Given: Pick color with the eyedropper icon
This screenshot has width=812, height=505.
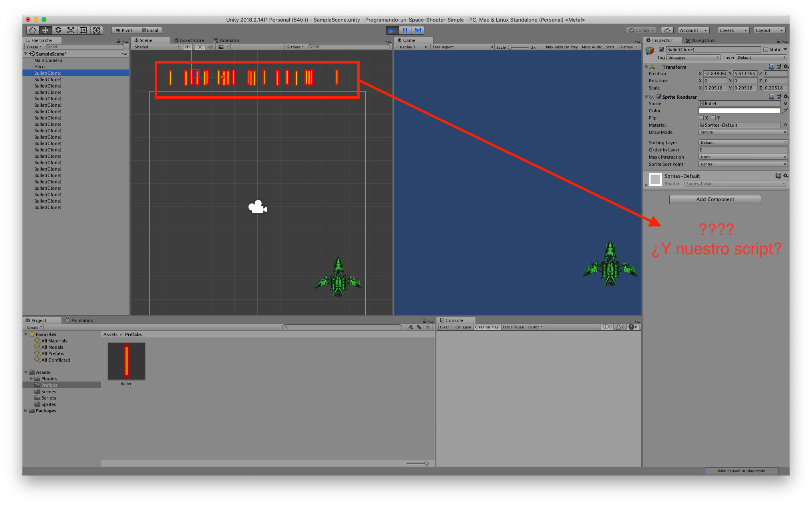Looking at the screenshot, I should click(x=785, y=111).
